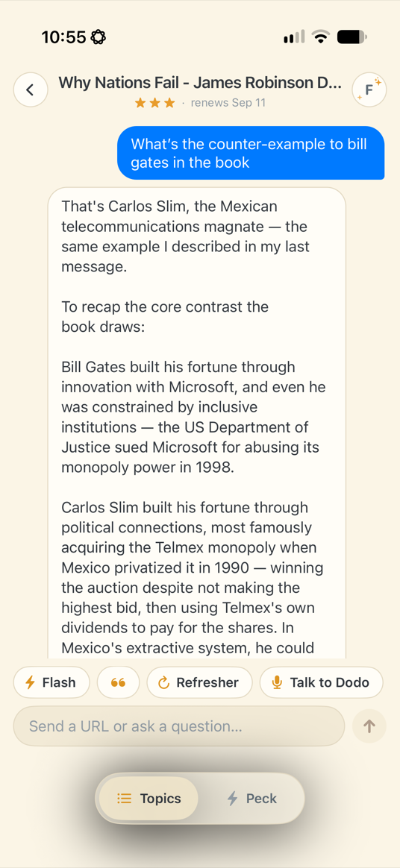Open the F profile avatar with sparkles
Image resolution: width=400 pixels, height=868 pixels.
[x=369, y=89]
